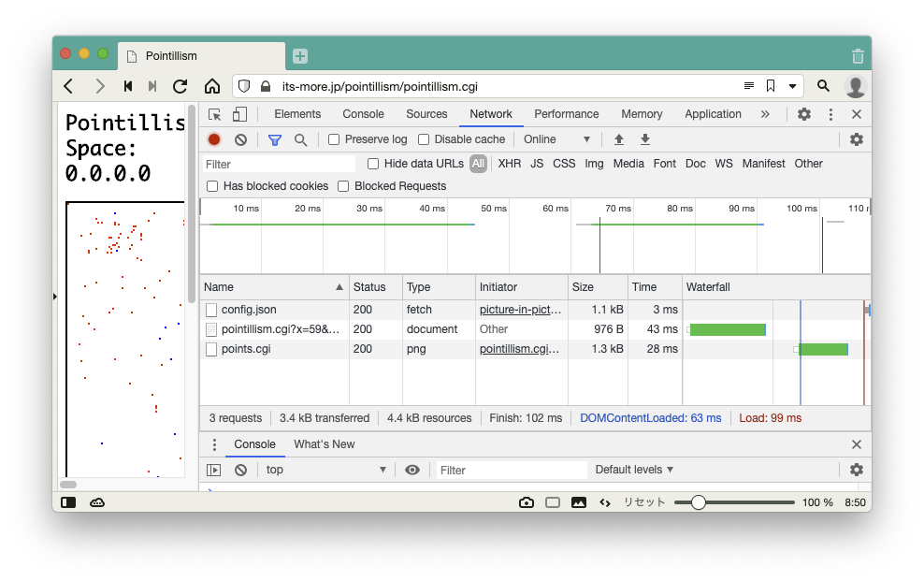Toggle the device toolbar icon
This screenshot has width=924, height=581.
239,114
